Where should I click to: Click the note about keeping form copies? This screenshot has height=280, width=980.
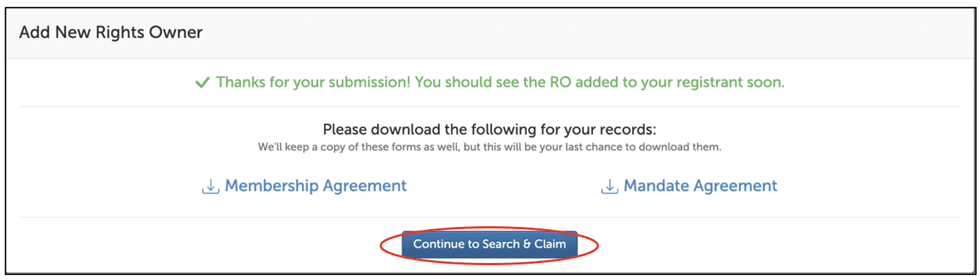click(x=489, y=148)
